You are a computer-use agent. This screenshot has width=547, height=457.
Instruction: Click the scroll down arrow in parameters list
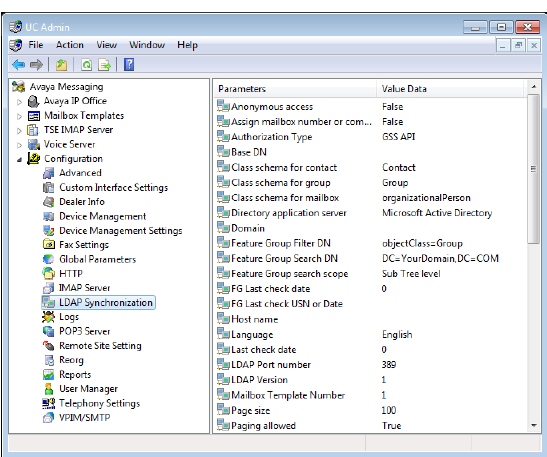coord(533,426)
